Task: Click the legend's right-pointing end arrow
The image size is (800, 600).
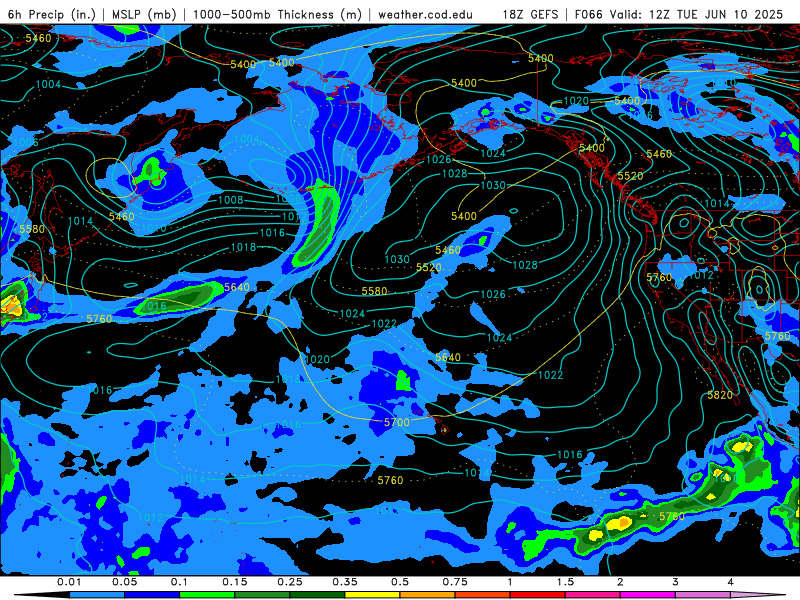Action: [759, 595]
